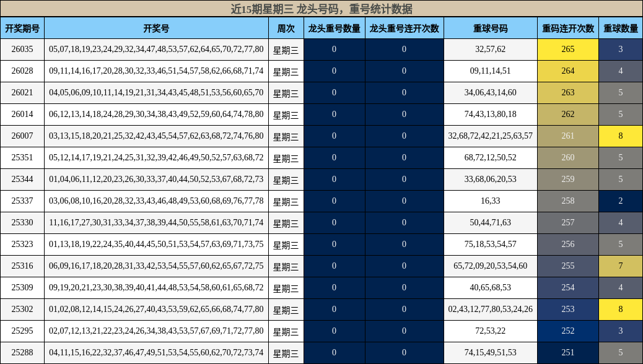Click the yellow 265 cell
Screen dimensions: 643x364
[567, 50]
